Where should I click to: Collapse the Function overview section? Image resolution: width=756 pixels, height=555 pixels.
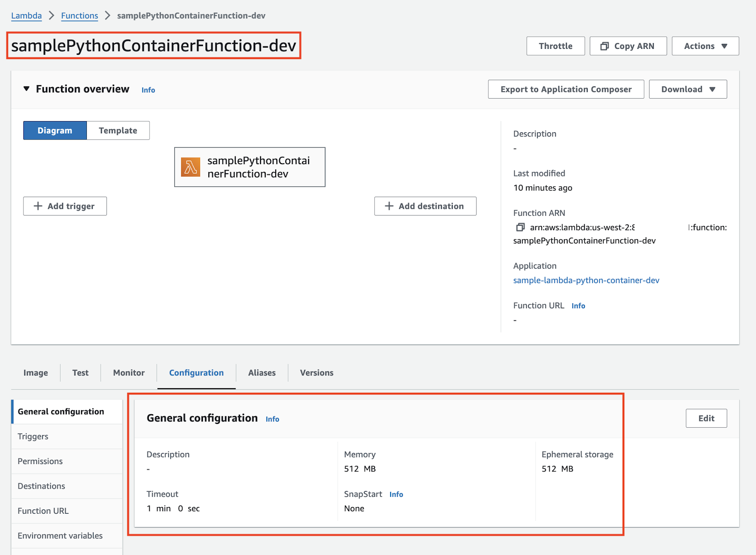(x=26, y=89)
